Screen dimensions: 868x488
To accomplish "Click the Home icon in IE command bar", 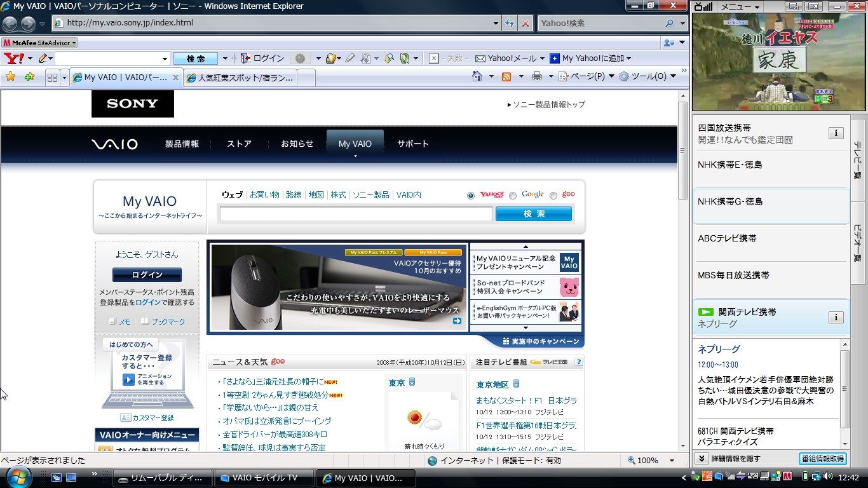I will click(477, 76).
